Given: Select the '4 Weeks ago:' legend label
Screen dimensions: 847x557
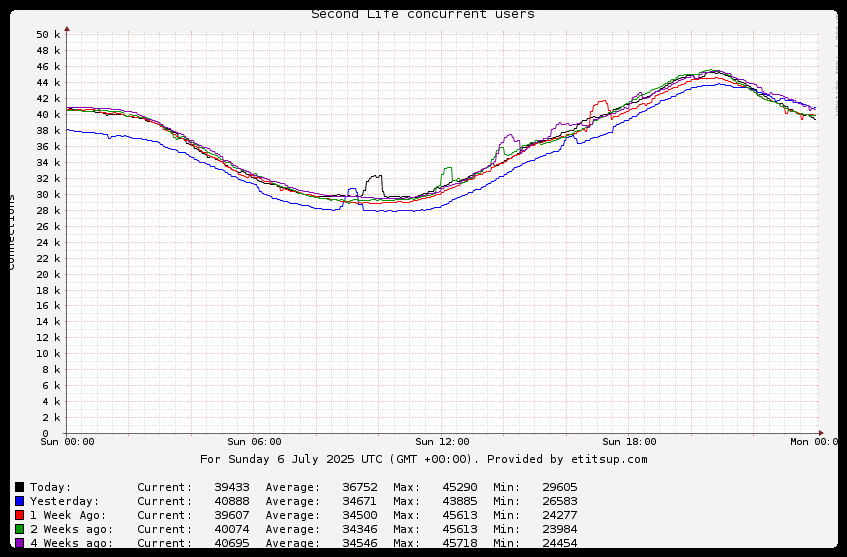Looking at the screenshot, I should (x=72, y=543).
